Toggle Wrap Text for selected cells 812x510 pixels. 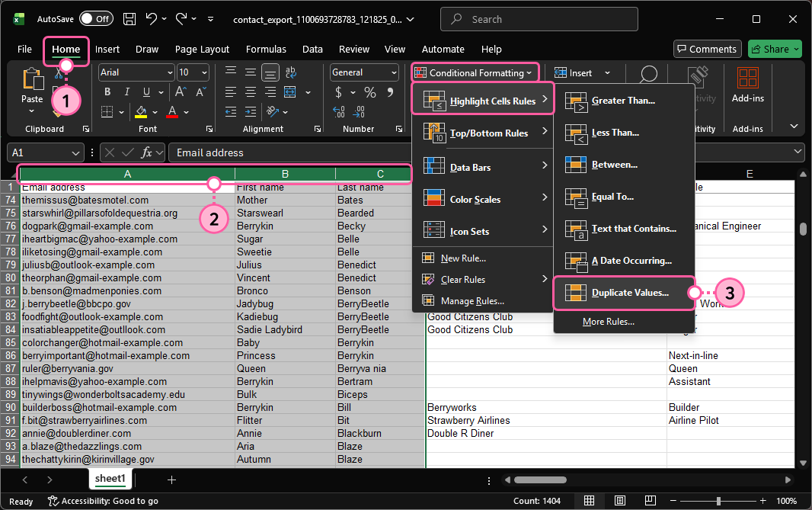[290, 72]
